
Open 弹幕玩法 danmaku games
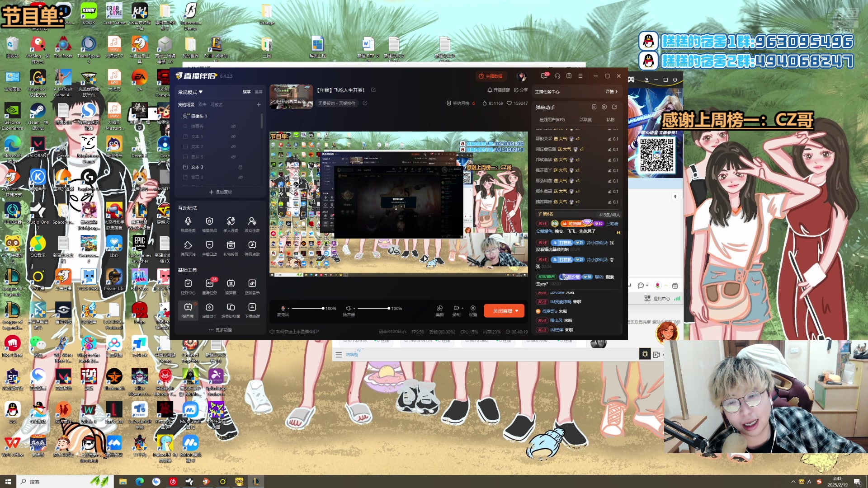[188, 248]
